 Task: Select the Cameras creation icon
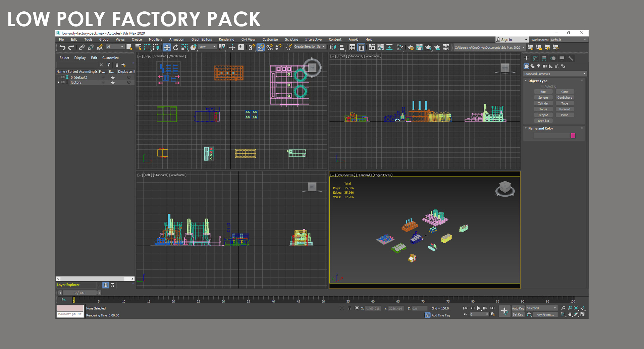tap(544, 66)
